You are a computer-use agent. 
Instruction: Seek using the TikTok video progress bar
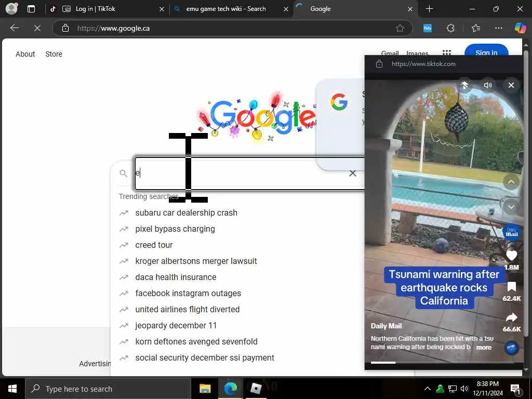444,362
